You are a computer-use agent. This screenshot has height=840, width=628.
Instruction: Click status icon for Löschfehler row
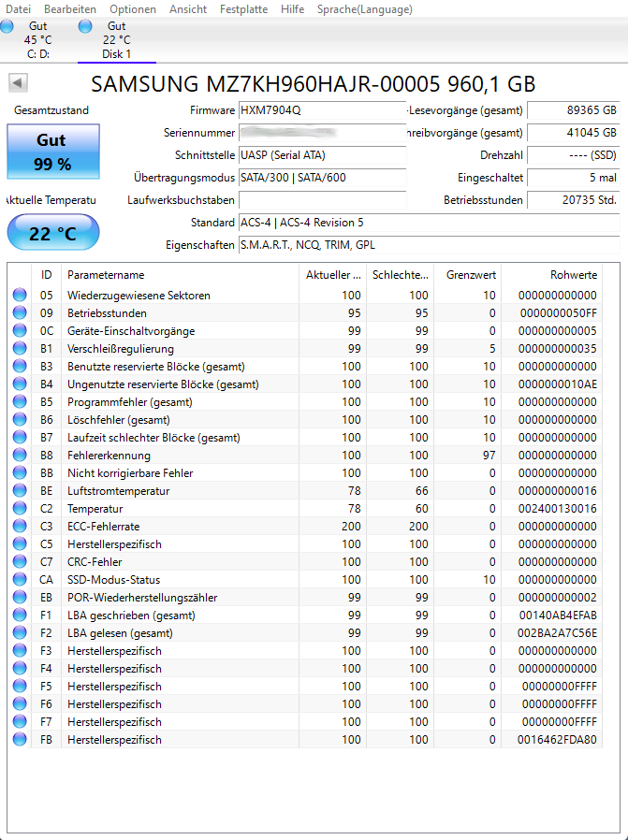[x=20, y=419]
